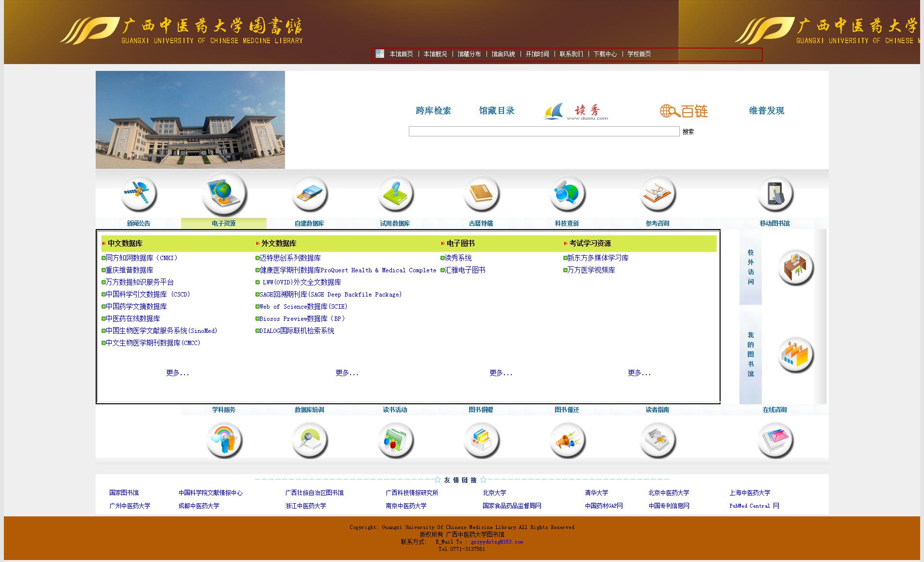Click the 读秀 logo search option
Viewport: 924px width, 562px height.
tap(576, 111)
